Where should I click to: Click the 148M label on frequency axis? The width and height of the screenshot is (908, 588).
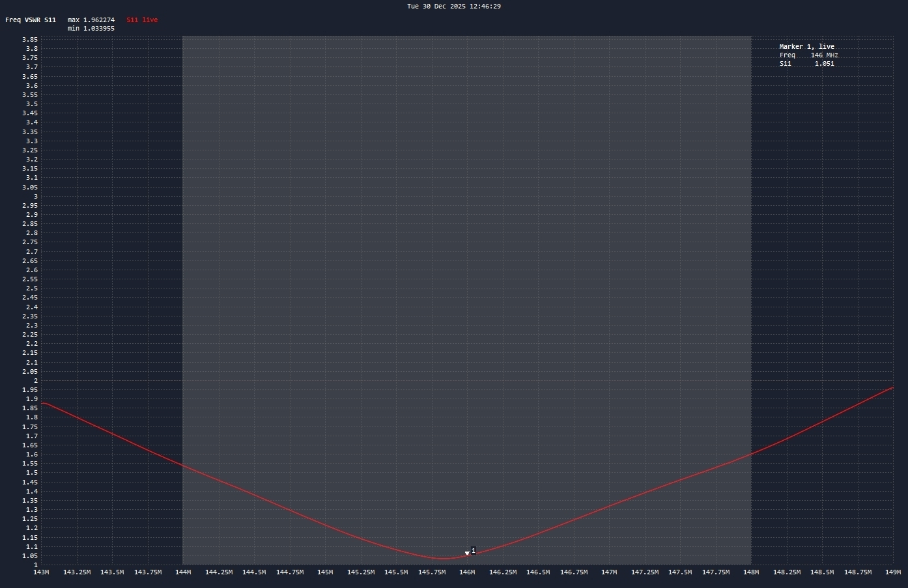[751, 572]
